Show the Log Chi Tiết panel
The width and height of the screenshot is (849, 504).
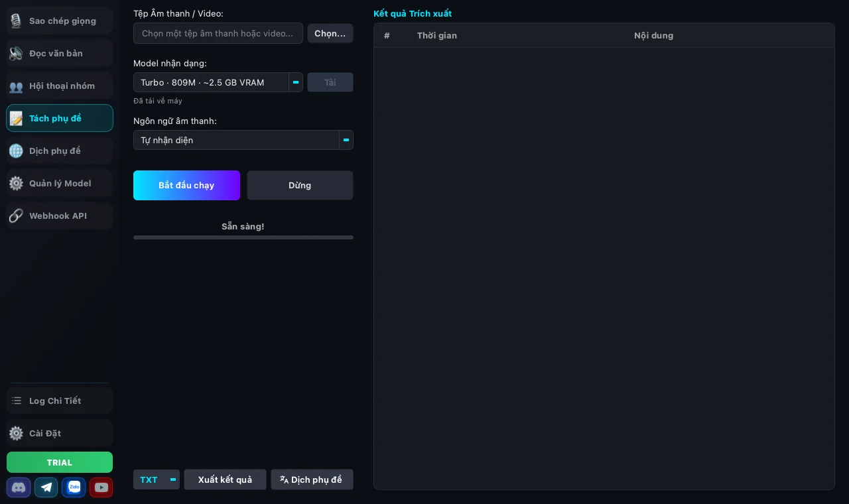point(60,401)
